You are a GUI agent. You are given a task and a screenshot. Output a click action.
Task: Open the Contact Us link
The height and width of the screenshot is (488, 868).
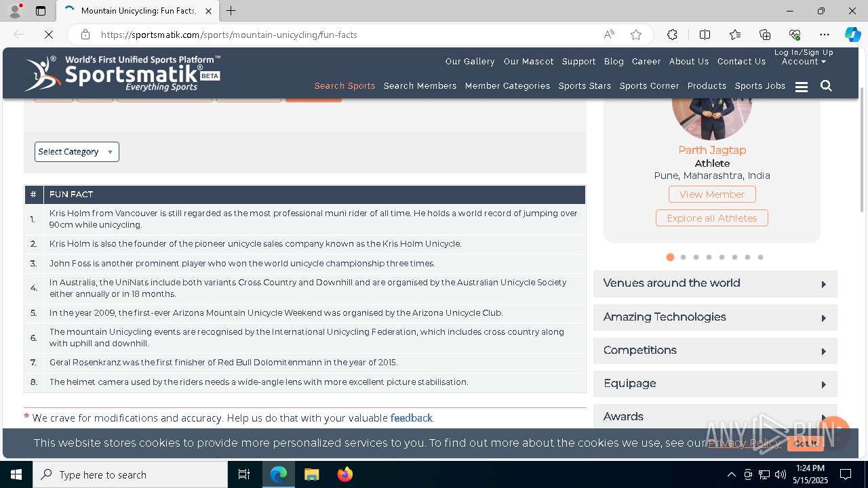coord(741,61)
